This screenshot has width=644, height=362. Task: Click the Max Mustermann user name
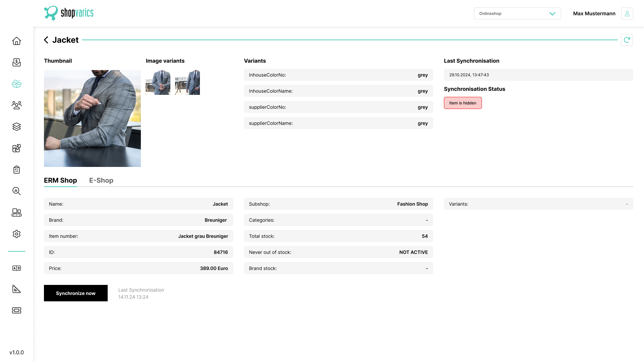tap(594, 13)
